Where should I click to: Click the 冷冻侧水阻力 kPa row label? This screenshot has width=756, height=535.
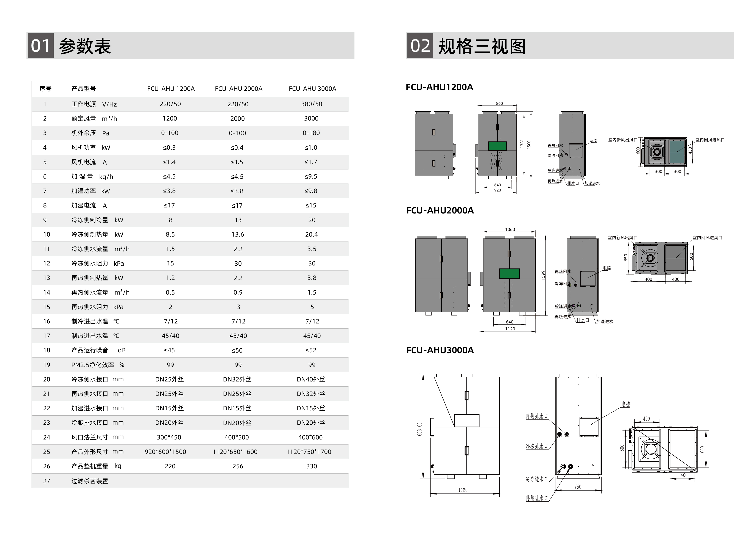(98, 263)
